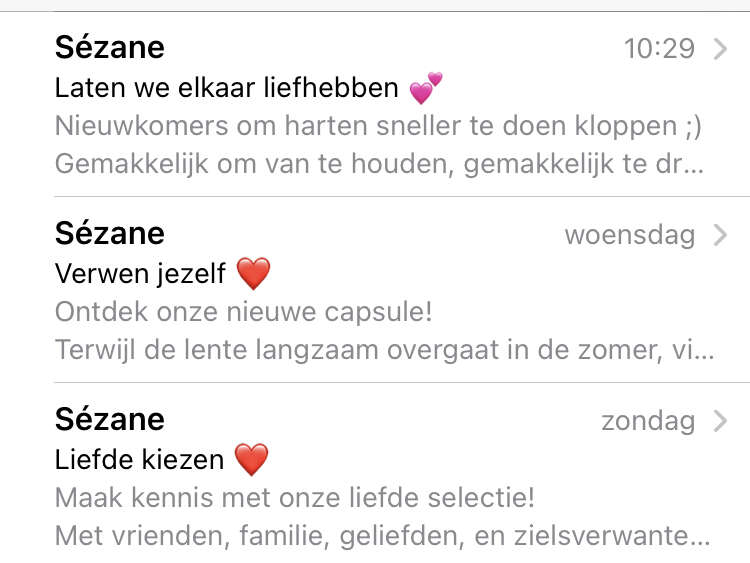Select the Sézane sender of 10:29 email
The height and width of the screenshot is (563, 750).
click(110, 47)
